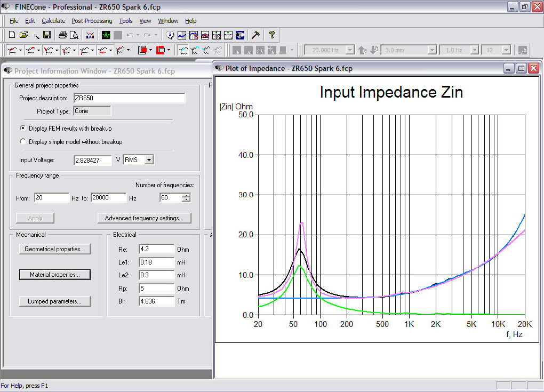
Task: Adjust the Number of frequencies spinner arrows
Action: pyautogui.click(x=186, y=198)
